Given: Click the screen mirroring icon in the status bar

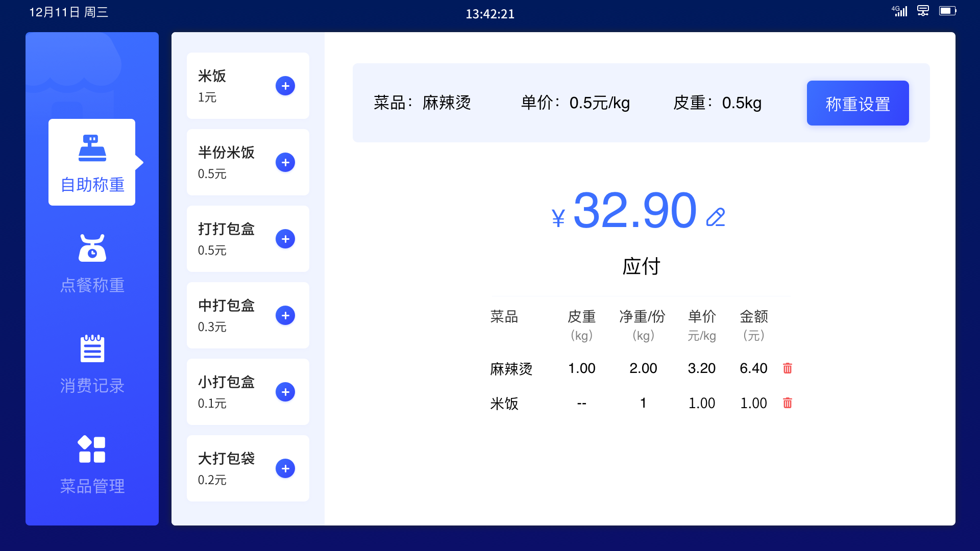Looking at the screenshot, I should click(923, 11).
